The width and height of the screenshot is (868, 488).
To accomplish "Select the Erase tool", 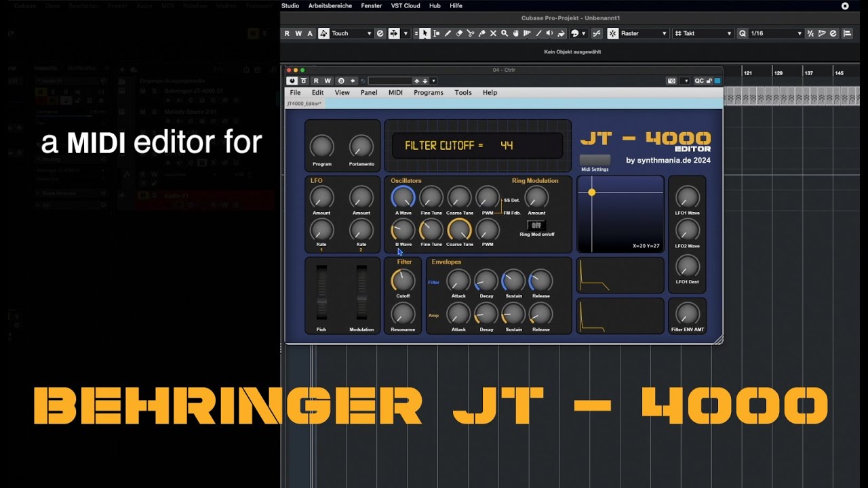I will click(x=459, y=33).
